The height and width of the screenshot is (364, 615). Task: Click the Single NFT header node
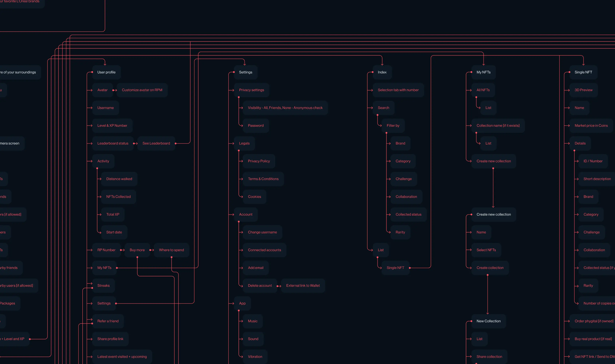click(583, 72)
